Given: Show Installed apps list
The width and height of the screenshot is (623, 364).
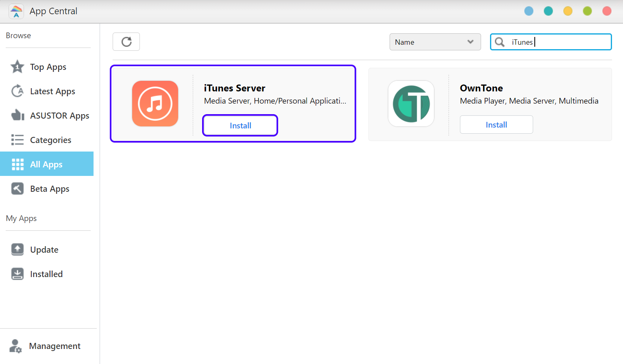Looking at the screenshot, I should [x=46, y=274].
